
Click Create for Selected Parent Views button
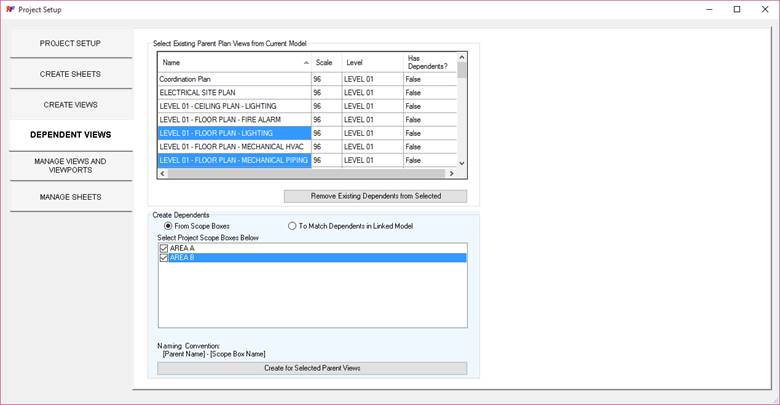click(x=312, y=368)
